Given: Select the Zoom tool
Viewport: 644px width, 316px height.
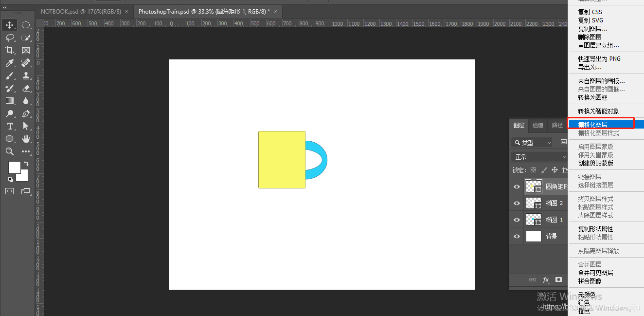Looking at the screenshot, I should tap(10, 151).
